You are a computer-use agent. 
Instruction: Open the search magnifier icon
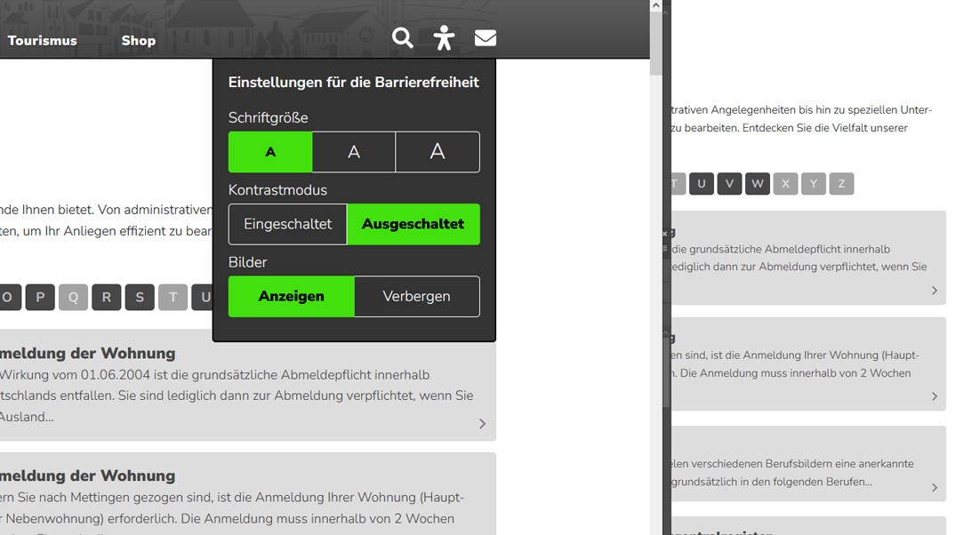[x=403, y=38]
